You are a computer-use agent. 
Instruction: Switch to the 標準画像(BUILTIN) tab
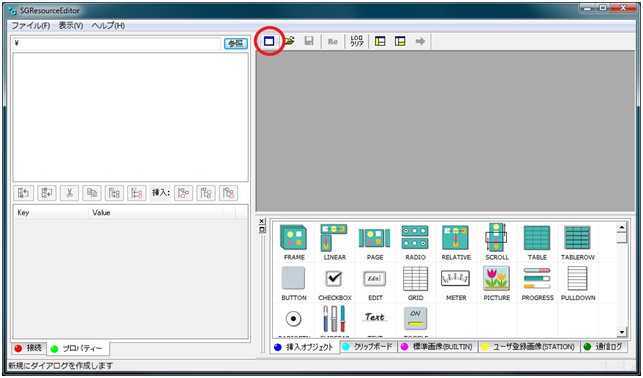click(x=438, y=346)
